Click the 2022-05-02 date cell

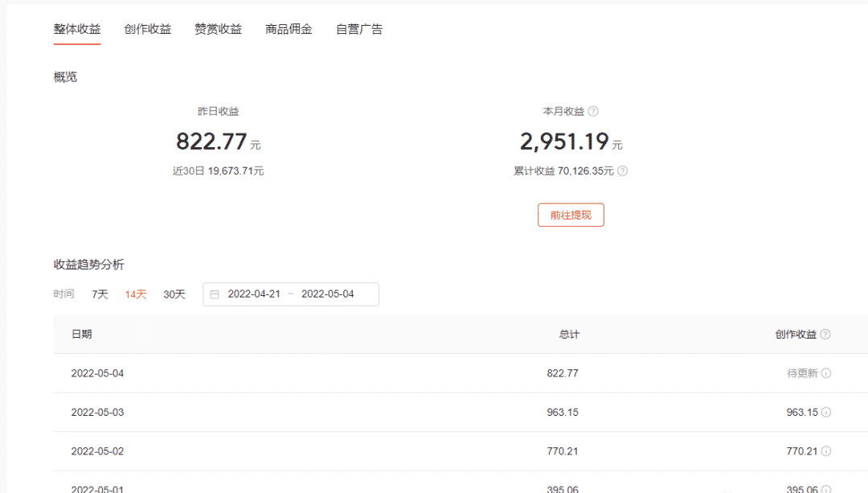pyautogui.click(x=97, y=451)
